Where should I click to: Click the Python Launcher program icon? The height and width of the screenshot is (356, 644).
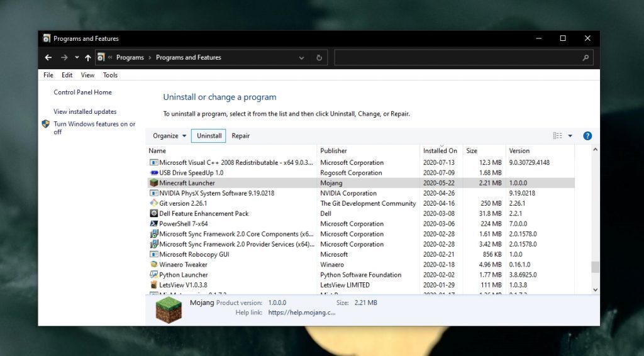point(153,275)
